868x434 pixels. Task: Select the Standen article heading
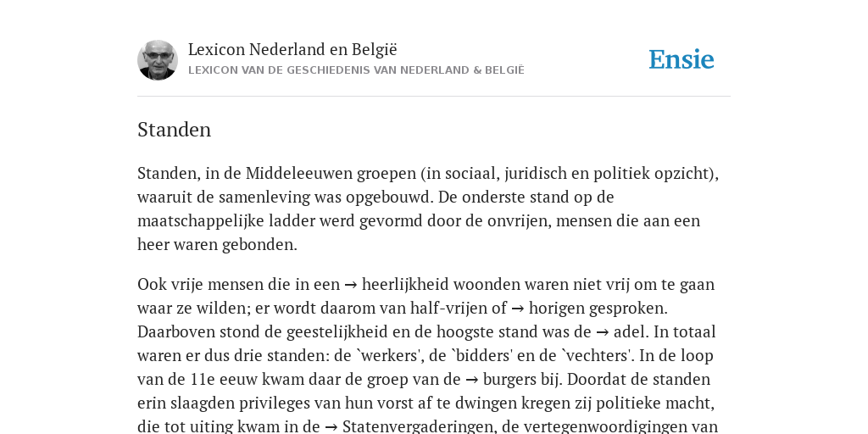pos(175,130)
